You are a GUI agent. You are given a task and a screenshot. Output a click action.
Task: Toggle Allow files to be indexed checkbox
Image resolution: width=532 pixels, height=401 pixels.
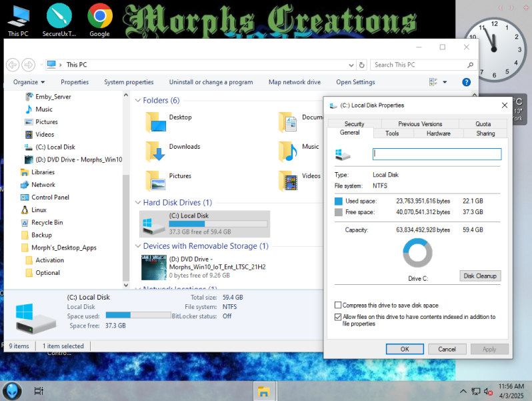tap(338, 317)
